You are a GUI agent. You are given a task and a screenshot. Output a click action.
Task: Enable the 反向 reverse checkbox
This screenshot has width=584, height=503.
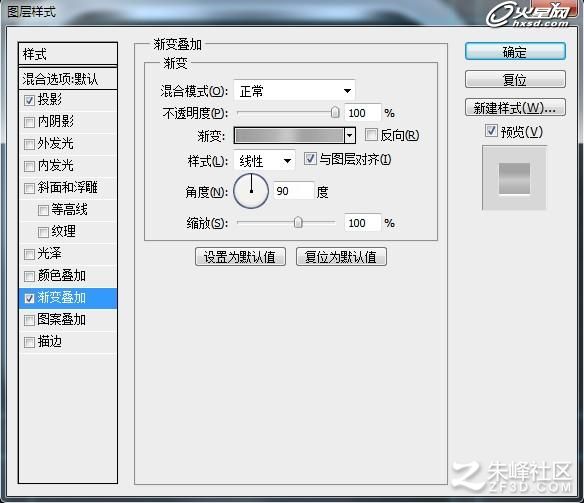[371, 135]
